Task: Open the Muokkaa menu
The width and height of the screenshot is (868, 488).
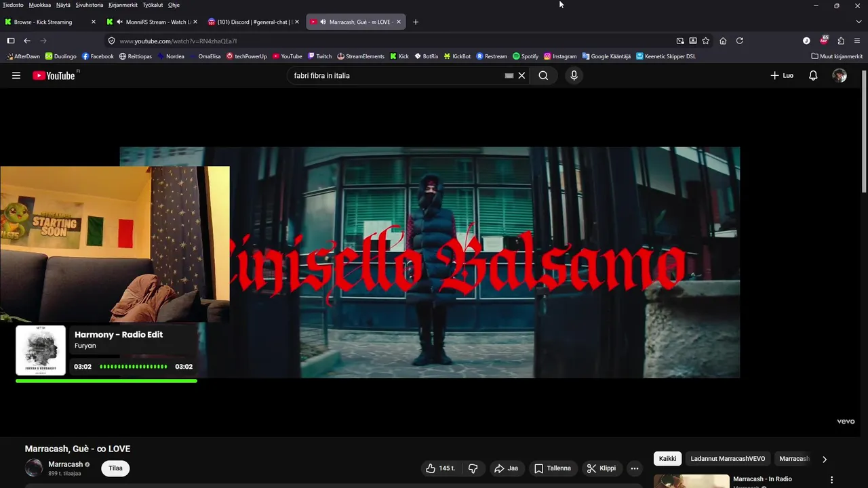Action: point(39,5)
